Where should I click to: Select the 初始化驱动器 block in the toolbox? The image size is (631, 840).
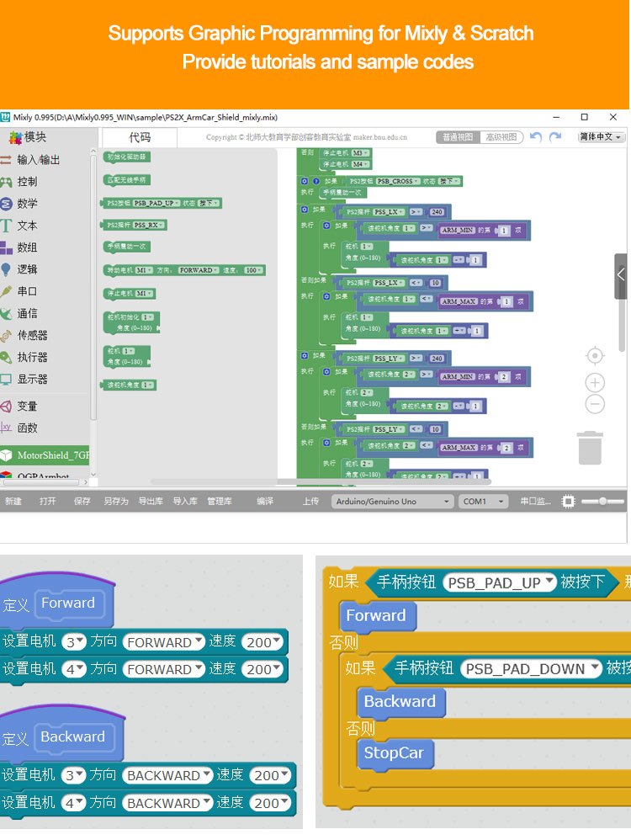[x=127, y=157]
